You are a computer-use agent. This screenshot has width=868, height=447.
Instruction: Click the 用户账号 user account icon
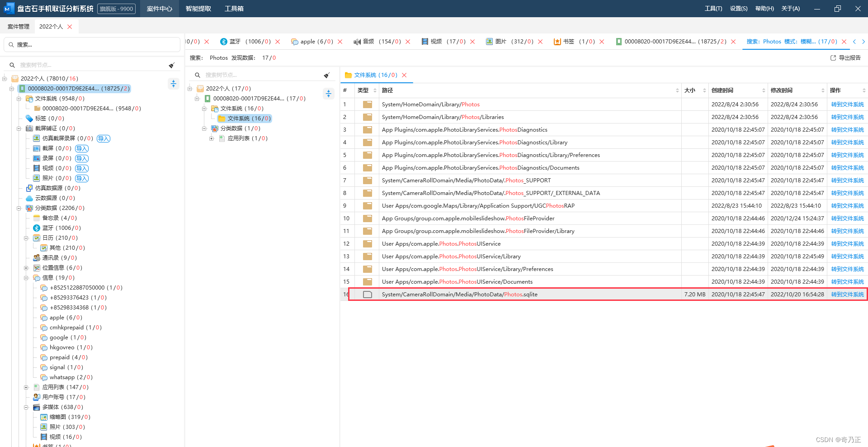coord(37,397)
